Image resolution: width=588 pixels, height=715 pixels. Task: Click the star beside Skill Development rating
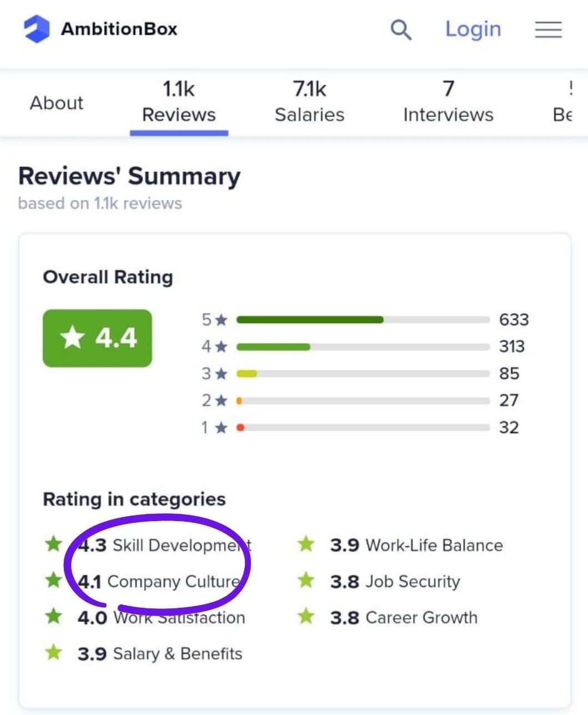point(53,544)
